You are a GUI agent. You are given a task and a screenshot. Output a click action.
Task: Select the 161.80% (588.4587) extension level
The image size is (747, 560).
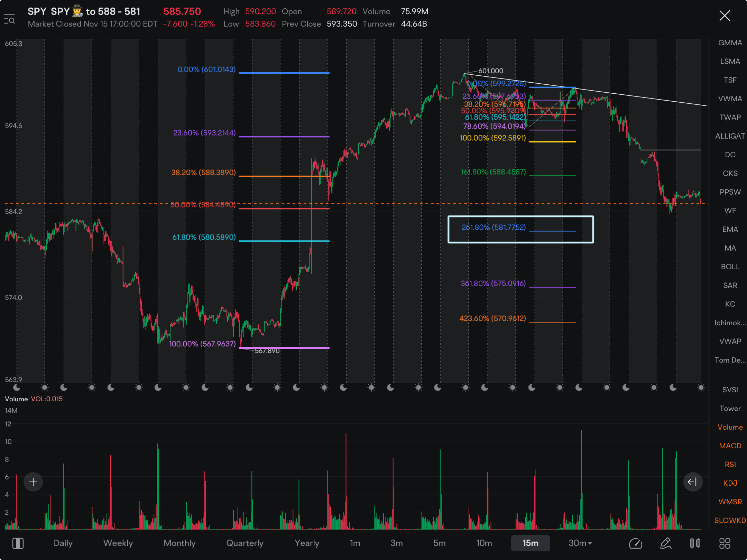click(493, 172)
